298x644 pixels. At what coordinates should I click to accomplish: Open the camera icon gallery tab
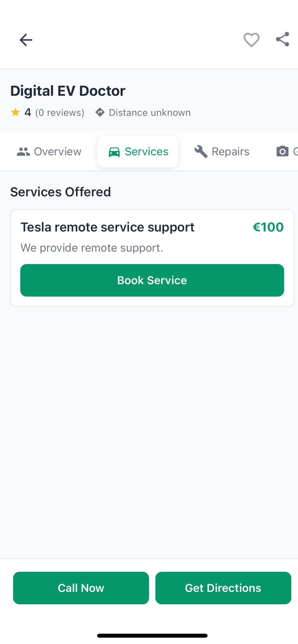tap(282, 151)
